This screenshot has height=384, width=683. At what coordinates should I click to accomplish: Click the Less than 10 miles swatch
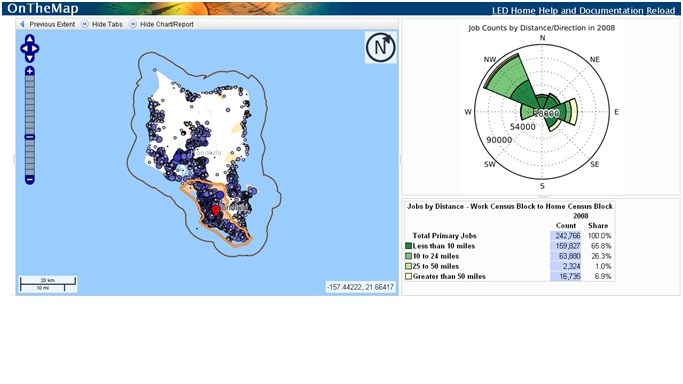pyautogui.click(x=408, y=246)
